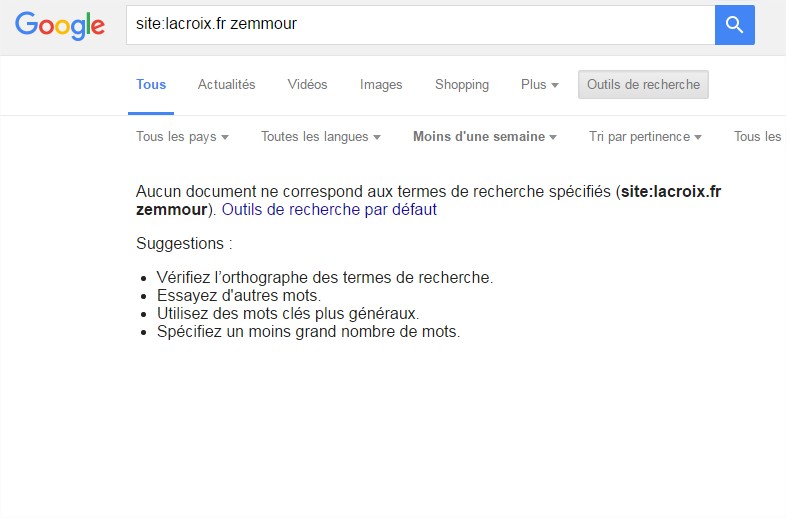The height and width of the screenshot is (518, 786).
Task: Switch to the Actualités tab
Action: pos(227,84)
